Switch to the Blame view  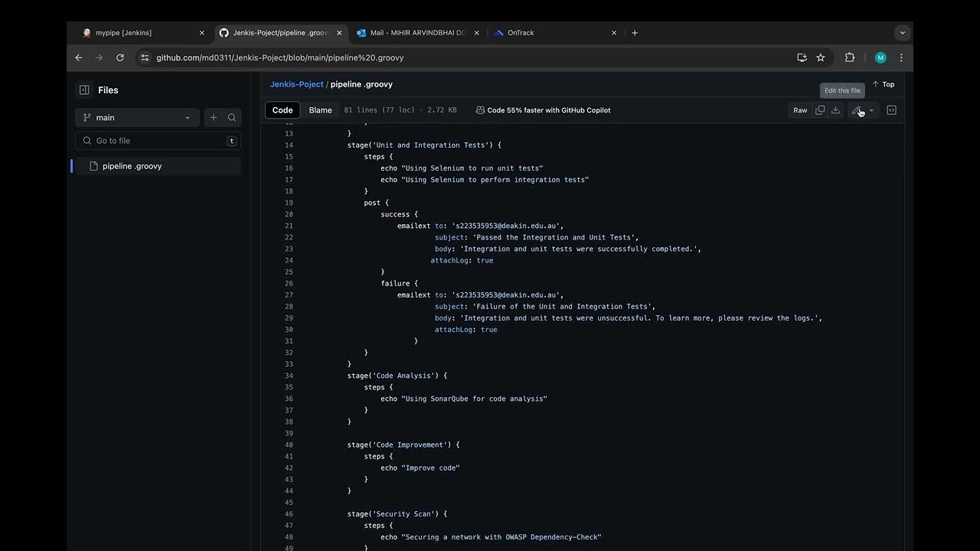[320, 110]
